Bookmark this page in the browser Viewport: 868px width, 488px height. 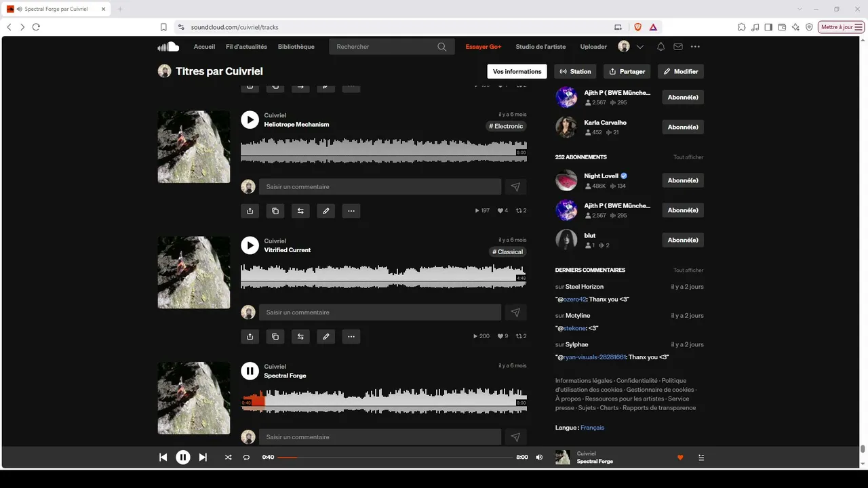coord(163,27)
